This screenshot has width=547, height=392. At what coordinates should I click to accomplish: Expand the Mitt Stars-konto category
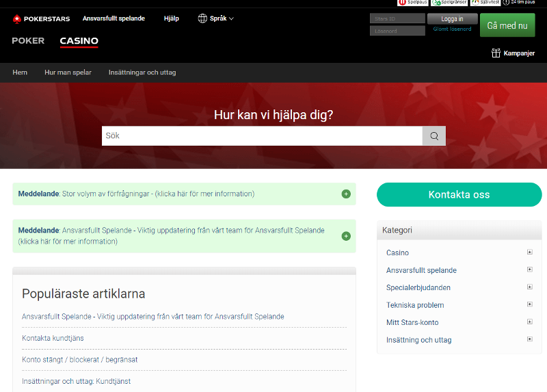tap(529, 322)
